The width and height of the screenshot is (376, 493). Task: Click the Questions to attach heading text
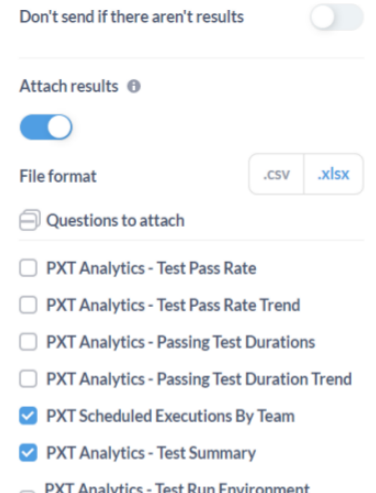point(115,221)
